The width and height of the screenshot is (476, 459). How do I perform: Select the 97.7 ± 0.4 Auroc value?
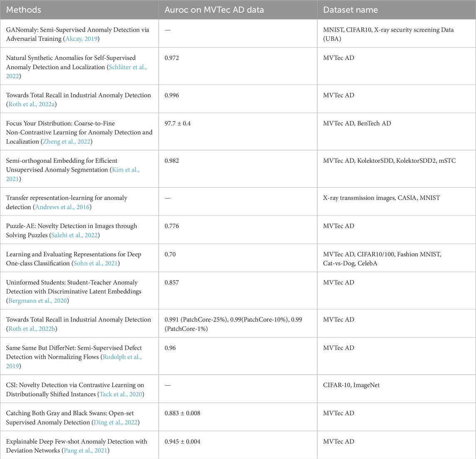pos(178,124)
